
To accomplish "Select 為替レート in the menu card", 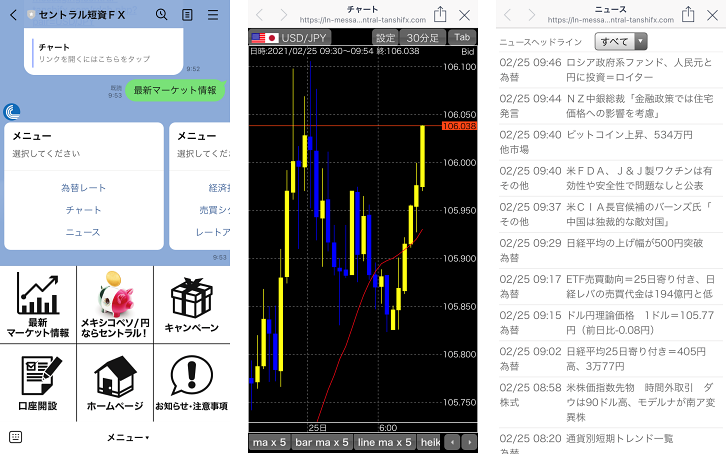I will coord(83,187).
